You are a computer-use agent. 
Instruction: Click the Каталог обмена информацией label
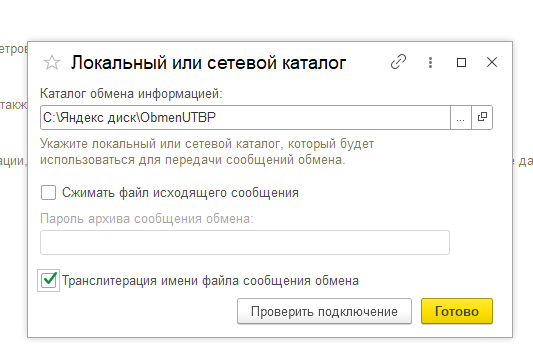click(x=131, y=93)
